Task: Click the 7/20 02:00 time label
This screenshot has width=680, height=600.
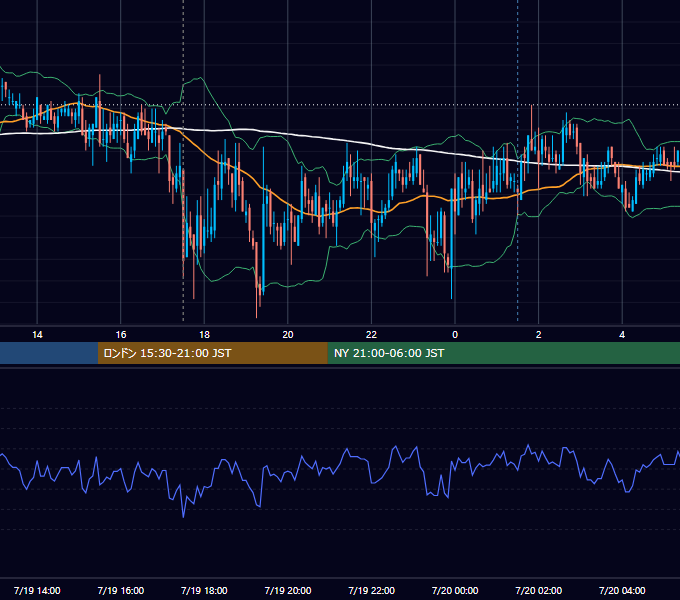Action: pos(539,590)
